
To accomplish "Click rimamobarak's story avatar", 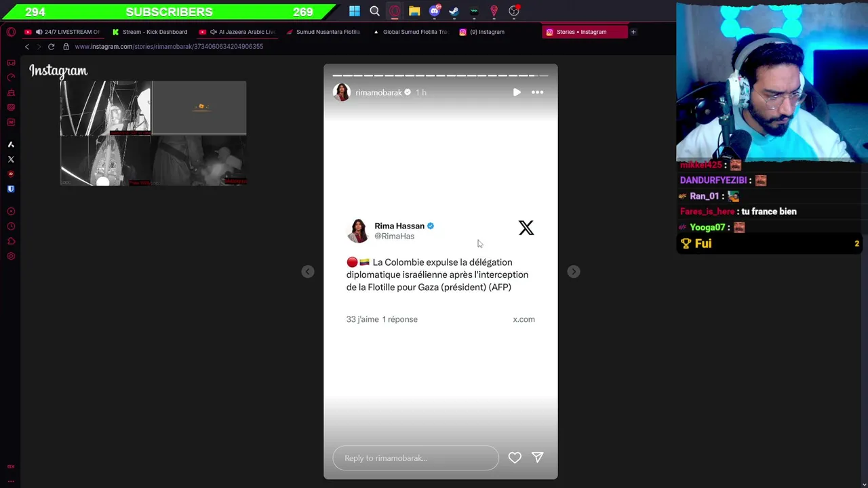I will [342, 92].
